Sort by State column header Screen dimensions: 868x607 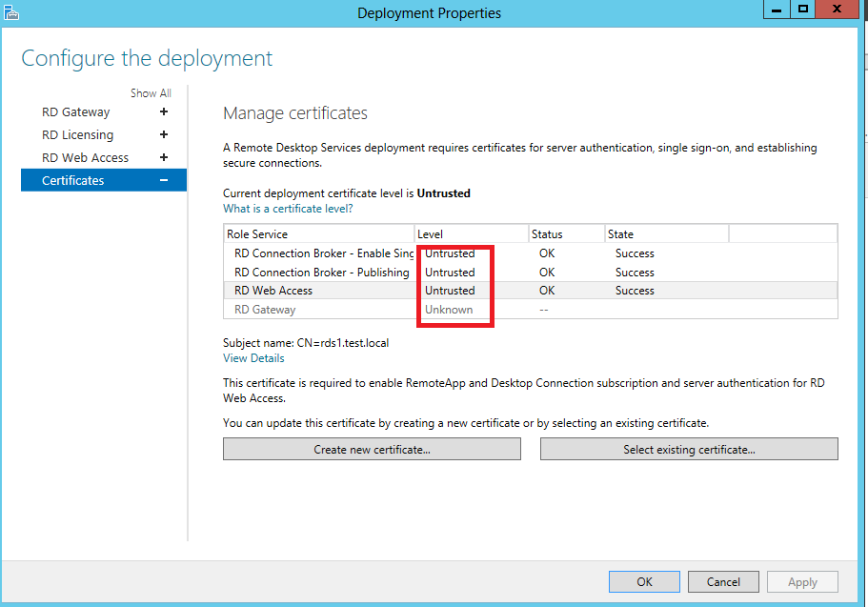coord(667,233)
